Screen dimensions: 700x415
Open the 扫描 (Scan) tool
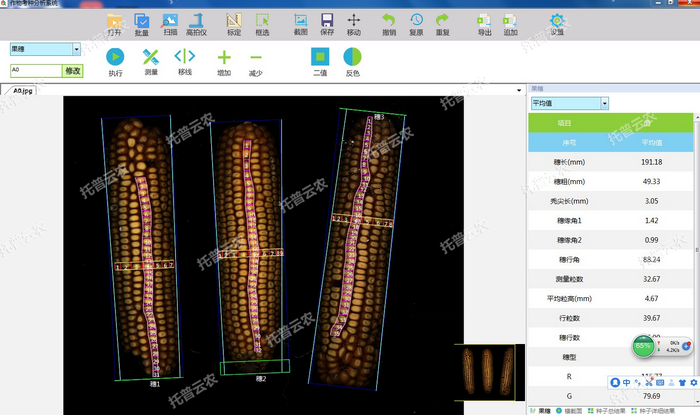coord(170,20)
